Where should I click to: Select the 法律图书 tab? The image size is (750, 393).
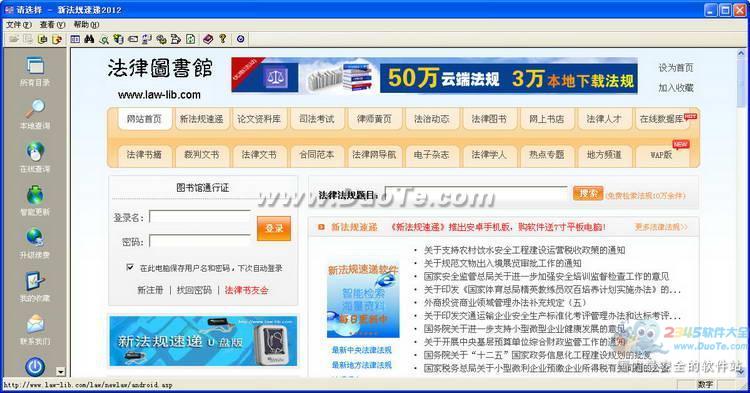pos(489,119)
